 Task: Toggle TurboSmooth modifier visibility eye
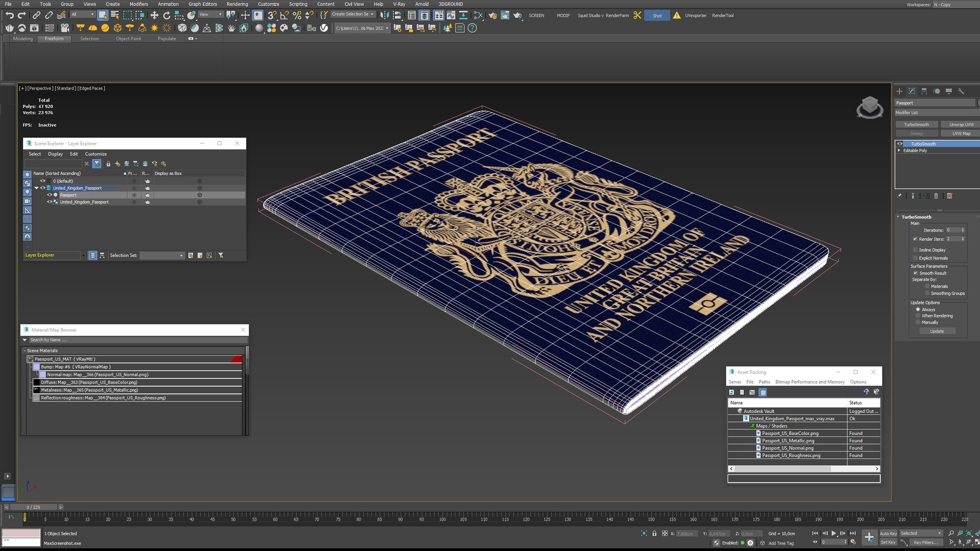click(899, 144)
